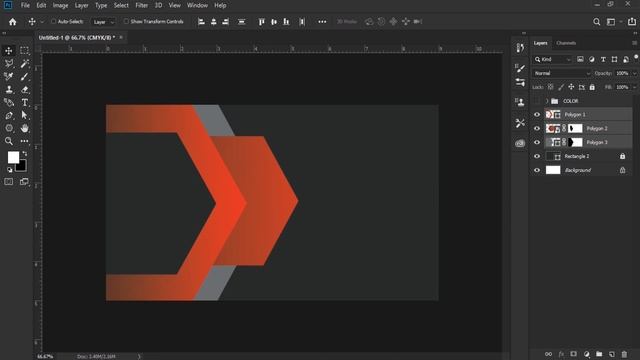The width and height of the screenshot is (640, 360).
Task: Select the Rectangular Marquee tool
Action: (24, 51)
